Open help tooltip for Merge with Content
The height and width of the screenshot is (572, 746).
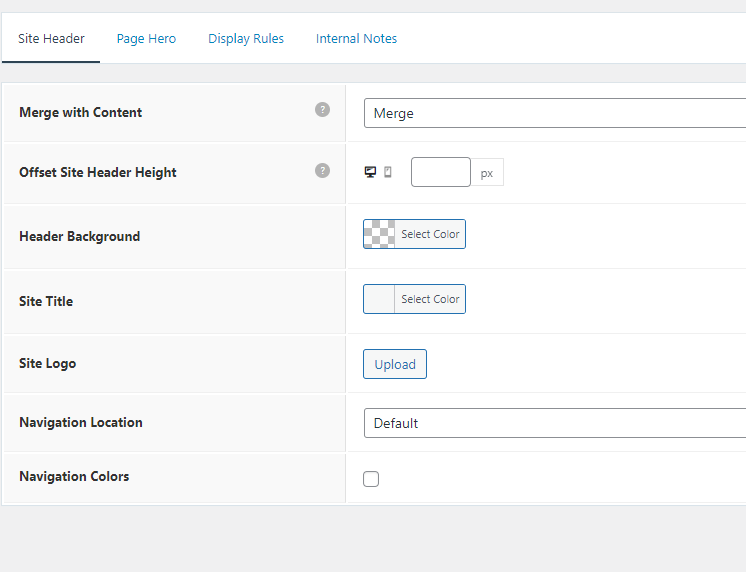click(x=322, y=110)
